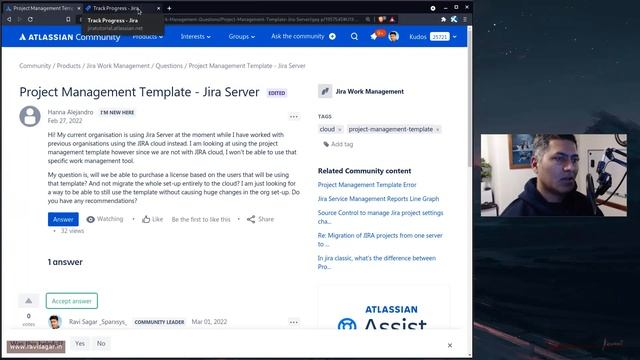Screen dimensions: 640x360
Task: Go to Products breadcrumb
Action: [69, 66]
